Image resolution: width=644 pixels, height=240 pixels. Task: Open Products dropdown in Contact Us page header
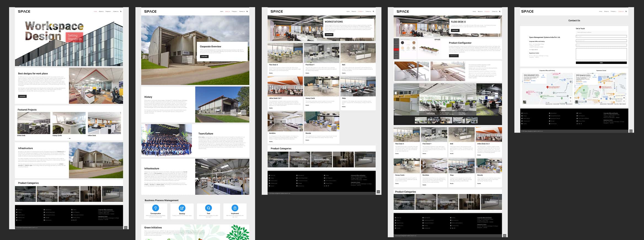[613, 12]
